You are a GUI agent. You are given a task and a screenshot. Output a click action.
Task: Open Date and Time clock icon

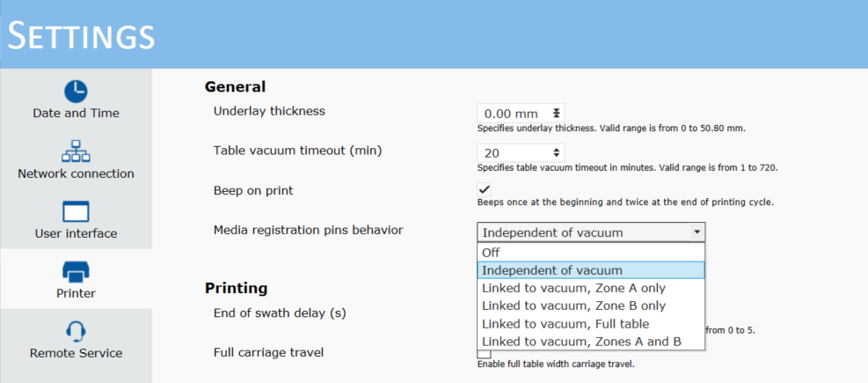76,91
